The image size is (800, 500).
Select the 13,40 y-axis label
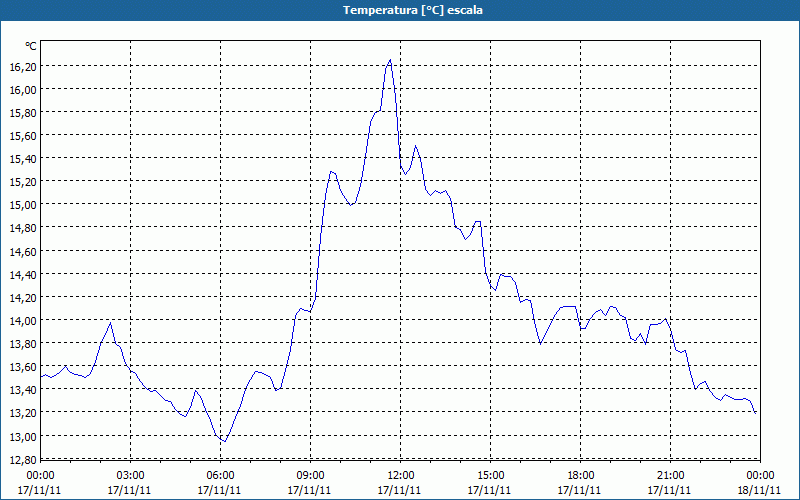point(23,390)
